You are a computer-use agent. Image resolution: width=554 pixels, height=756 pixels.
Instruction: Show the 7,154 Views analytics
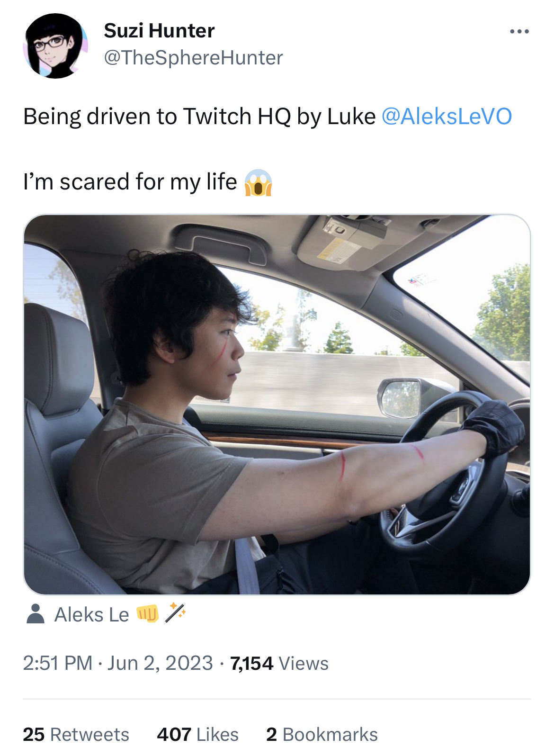279,663
